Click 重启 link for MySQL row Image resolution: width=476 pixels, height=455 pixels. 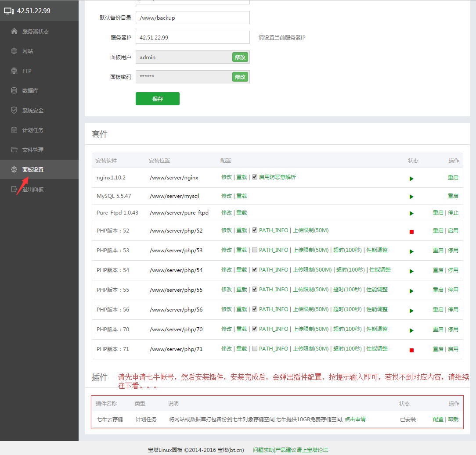453,196
